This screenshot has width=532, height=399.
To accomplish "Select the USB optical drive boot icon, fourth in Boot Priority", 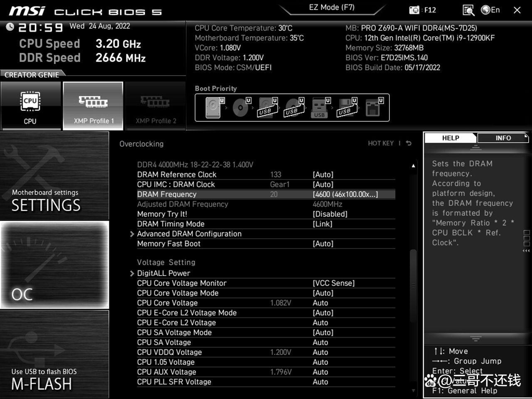I will click(294, 108).
